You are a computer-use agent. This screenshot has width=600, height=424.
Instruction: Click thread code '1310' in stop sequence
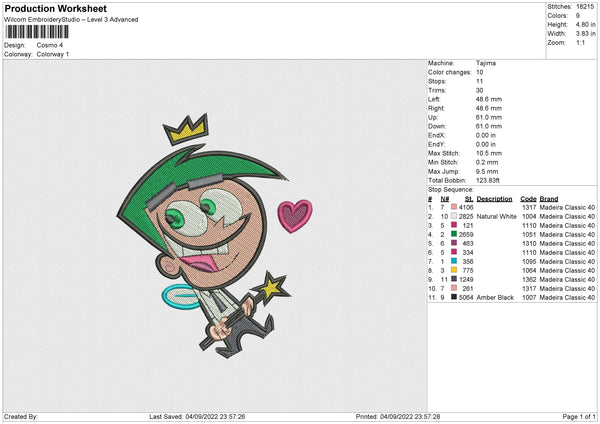click(x=529, y=243)
